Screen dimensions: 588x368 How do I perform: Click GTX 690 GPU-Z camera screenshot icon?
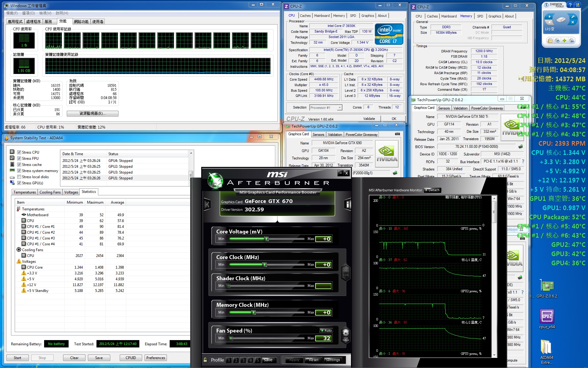point(397,134)
